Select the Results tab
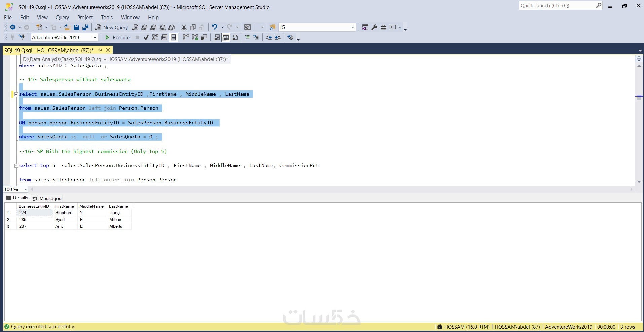The image size is (644, 332). click(x=17, y=198)
